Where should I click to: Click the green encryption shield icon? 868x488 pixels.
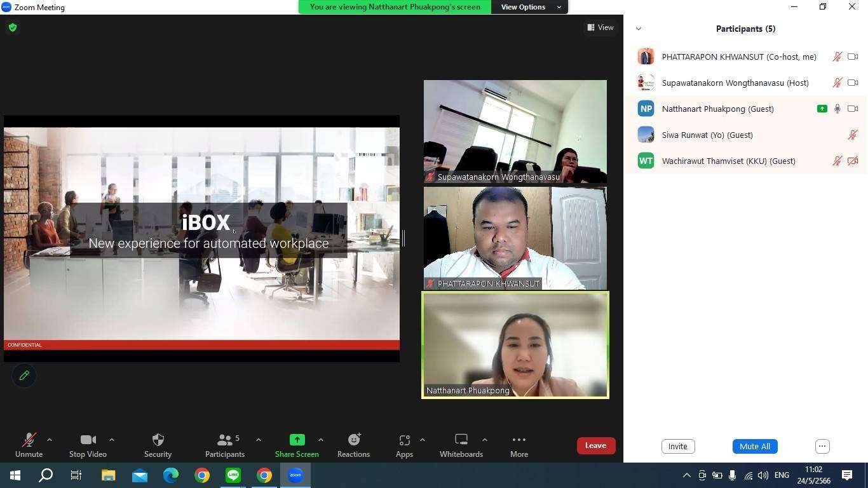point(13,27)
